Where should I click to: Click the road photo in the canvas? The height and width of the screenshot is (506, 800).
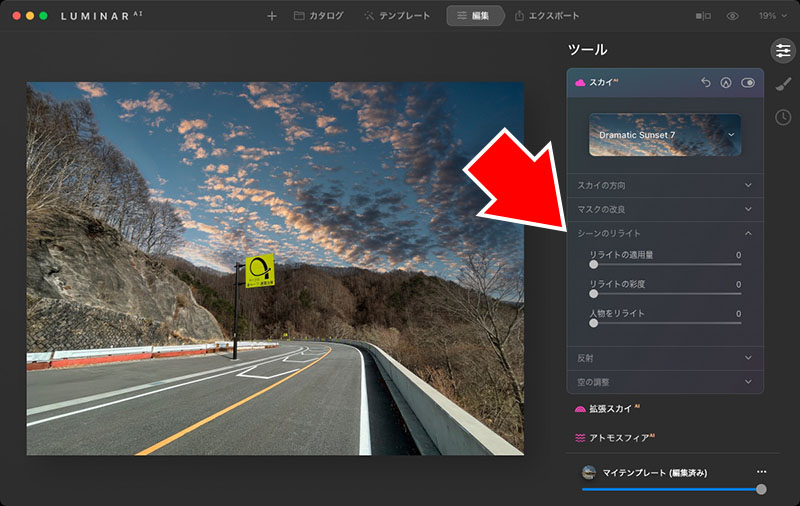click(x=275, y=268)
